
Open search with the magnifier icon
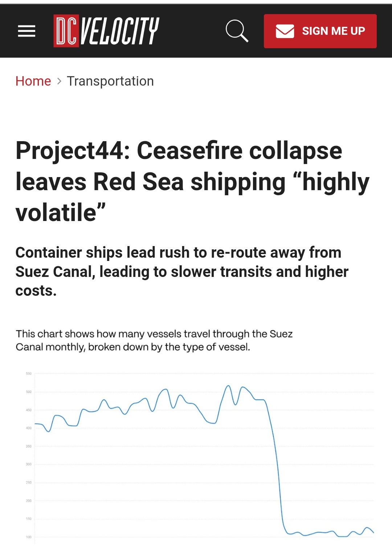237,31
